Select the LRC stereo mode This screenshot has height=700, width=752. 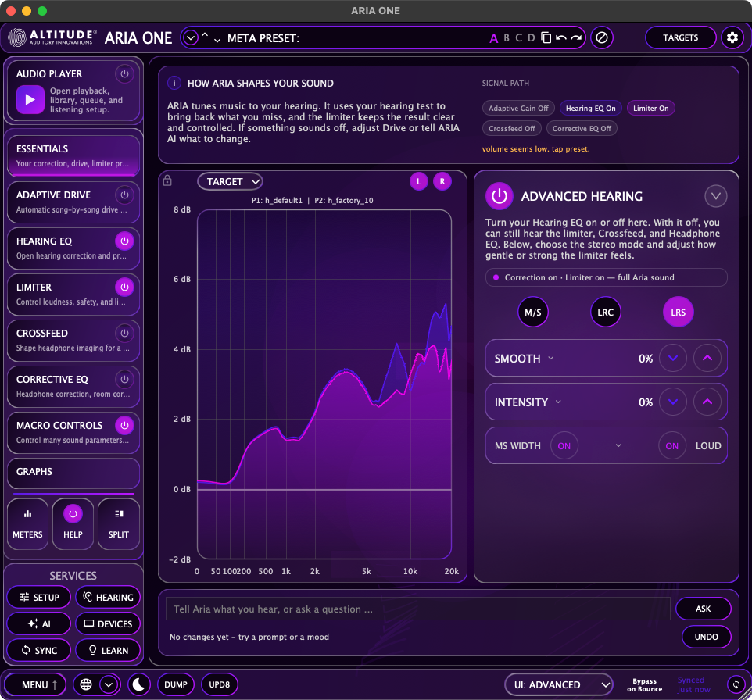coord(605,312)
